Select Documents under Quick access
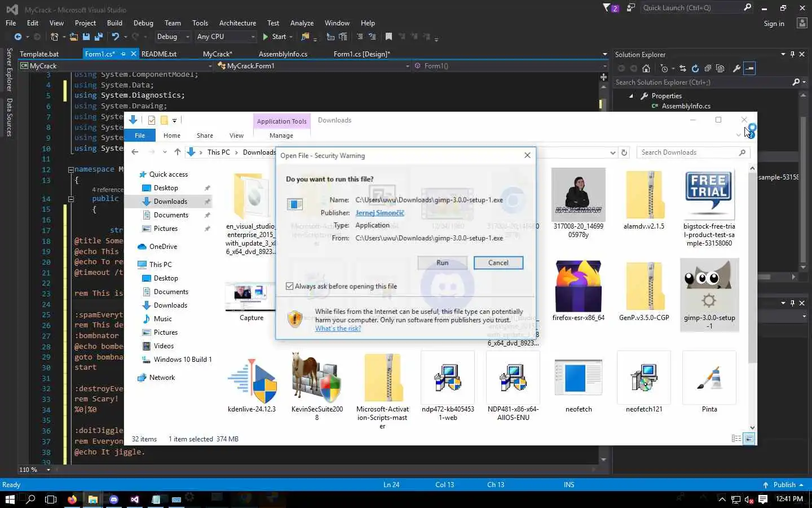 (171, 215)
